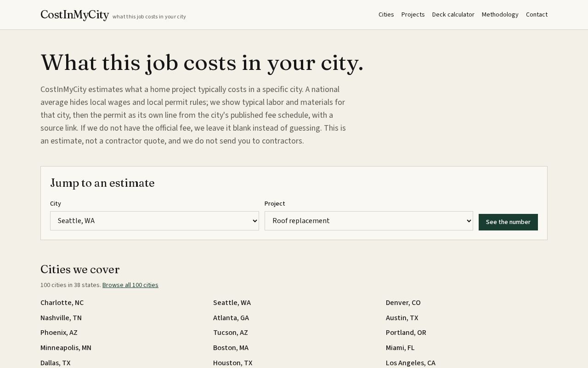Click the tagline 'what this job costs in your city'
Viewport: 588px width, 368px height.
[x=149, y=17]
